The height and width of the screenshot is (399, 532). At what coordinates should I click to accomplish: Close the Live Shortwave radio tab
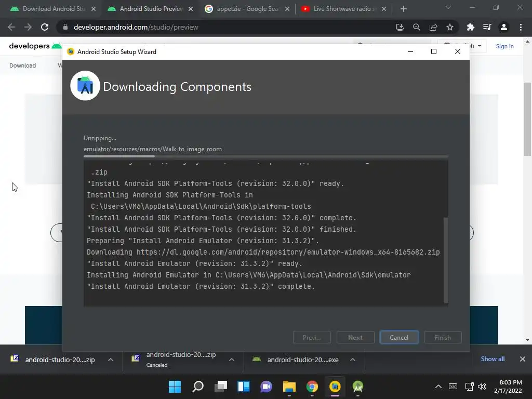384,9
